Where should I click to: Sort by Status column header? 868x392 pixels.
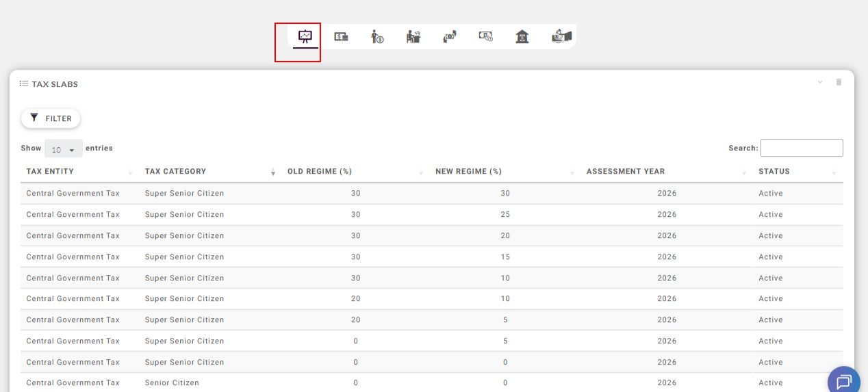(774, 172)
